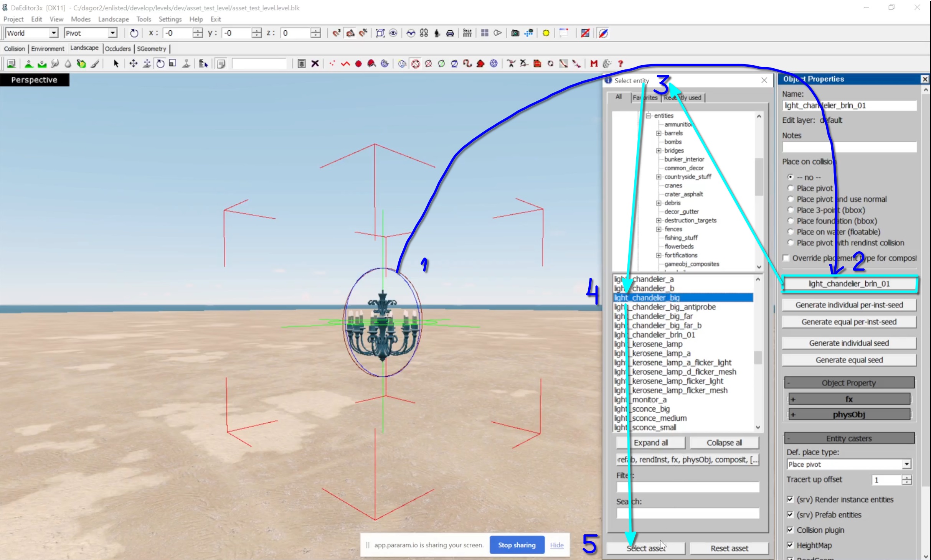931x560 pixels.
Task: Open the Def. place type dropdown
Action: pos(906,464)
